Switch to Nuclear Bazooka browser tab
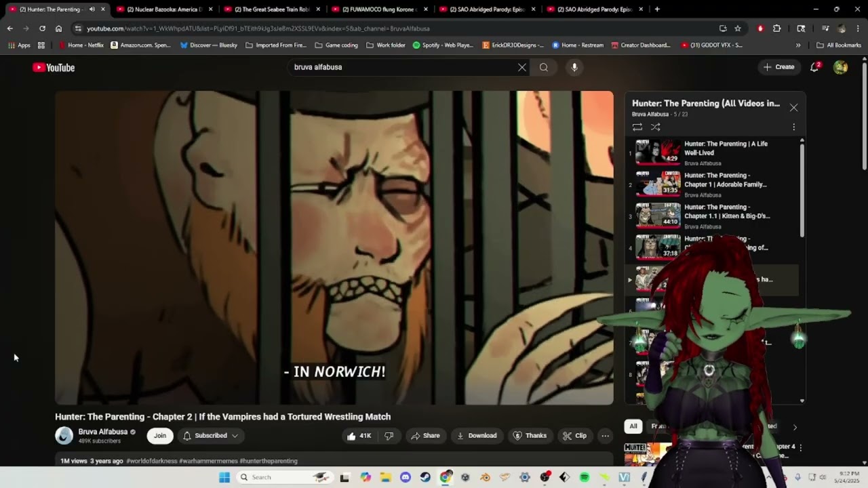Image resolution: width=868 pixels, height=488 pixels. 166,9
